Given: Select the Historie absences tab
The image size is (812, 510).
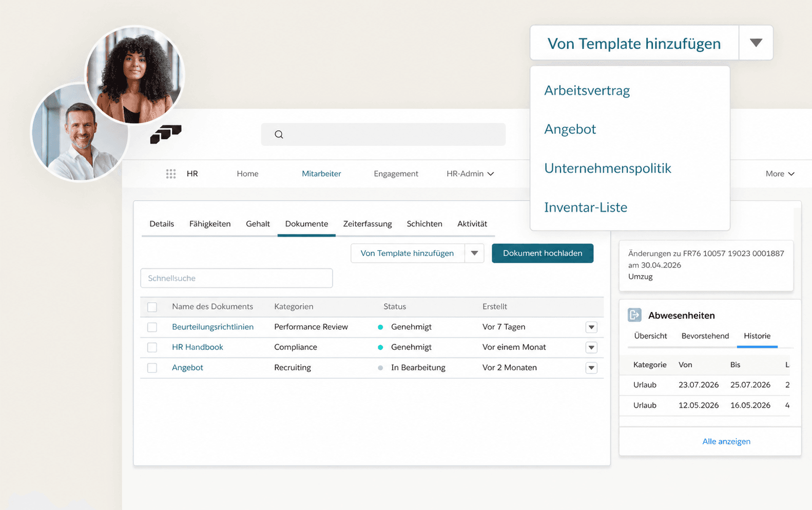Looking at the screenshot, I should 757,336.
